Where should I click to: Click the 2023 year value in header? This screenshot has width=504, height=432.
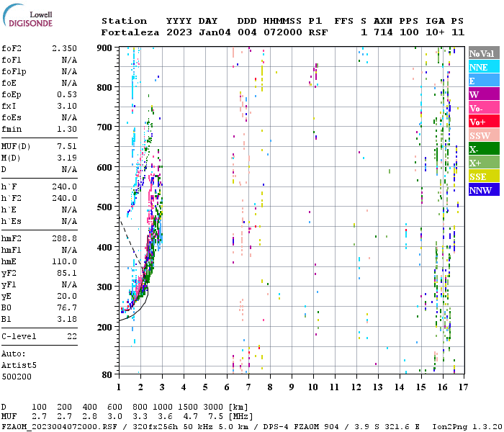[x=179, y=32]
